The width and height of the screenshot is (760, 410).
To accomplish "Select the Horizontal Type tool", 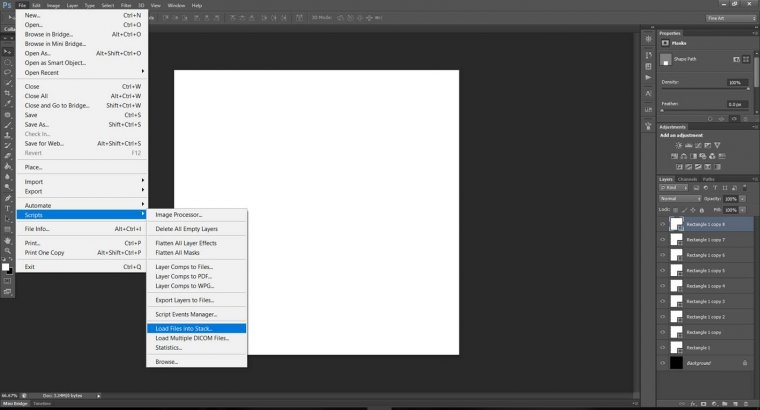I will [x=7, y=208].
